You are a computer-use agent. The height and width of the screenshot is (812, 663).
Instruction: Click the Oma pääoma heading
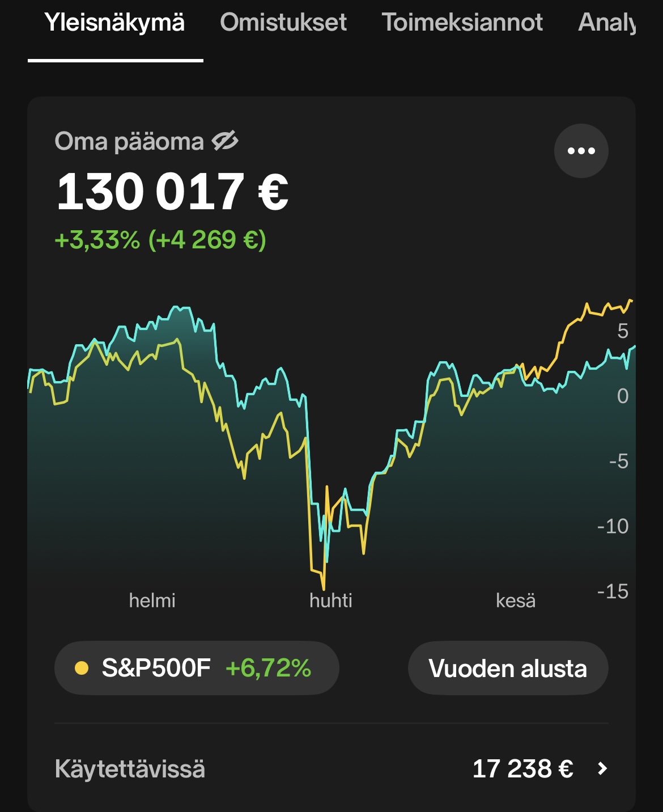coord(129,141)
